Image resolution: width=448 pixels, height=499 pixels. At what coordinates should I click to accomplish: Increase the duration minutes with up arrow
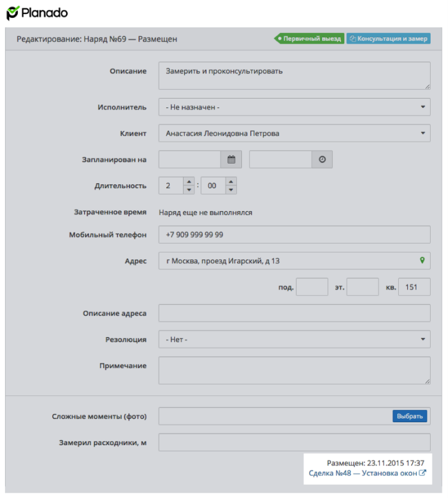click(x=231, y=181)
